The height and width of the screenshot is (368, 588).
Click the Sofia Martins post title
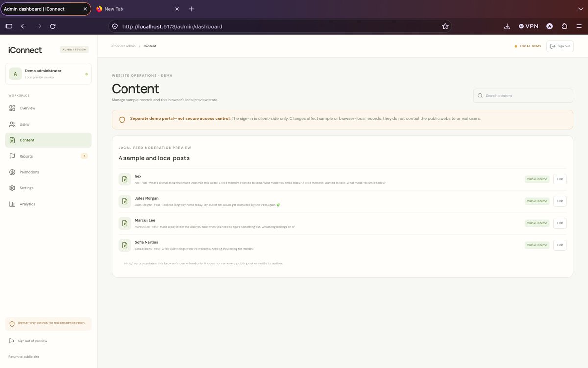(147, 242)
